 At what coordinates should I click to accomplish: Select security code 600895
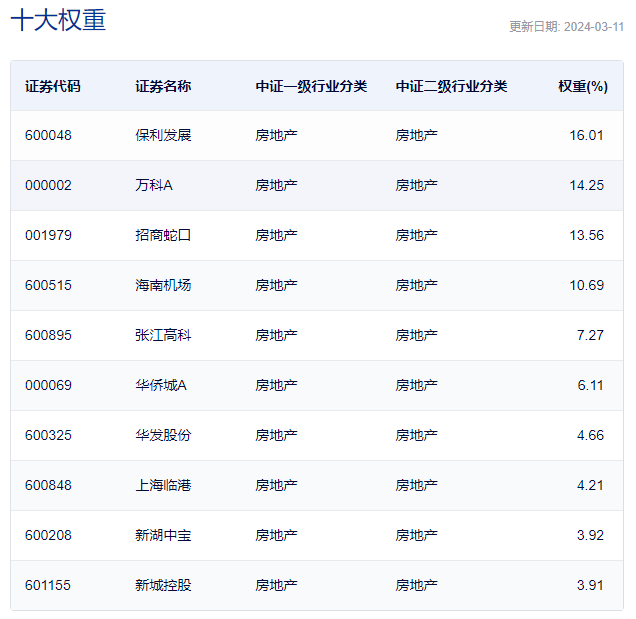[x=48, y=335]
